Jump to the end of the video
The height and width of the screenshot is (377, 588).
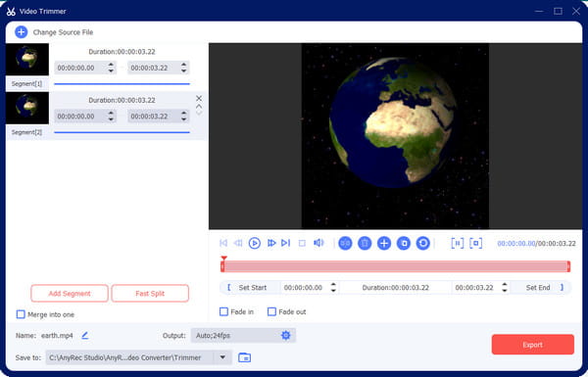click(286, 243)
